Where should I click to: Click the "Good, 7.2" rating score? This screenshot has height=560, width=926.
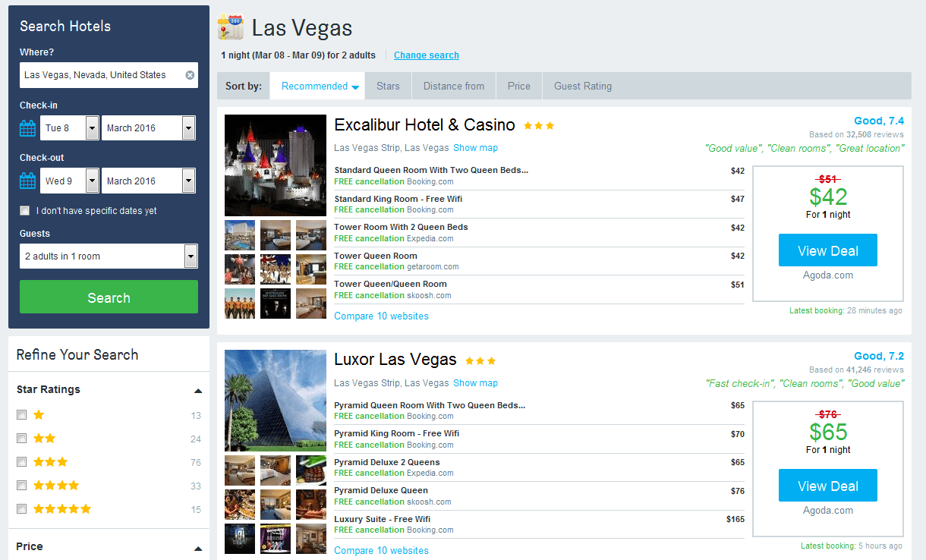click(x=879, y=356)
